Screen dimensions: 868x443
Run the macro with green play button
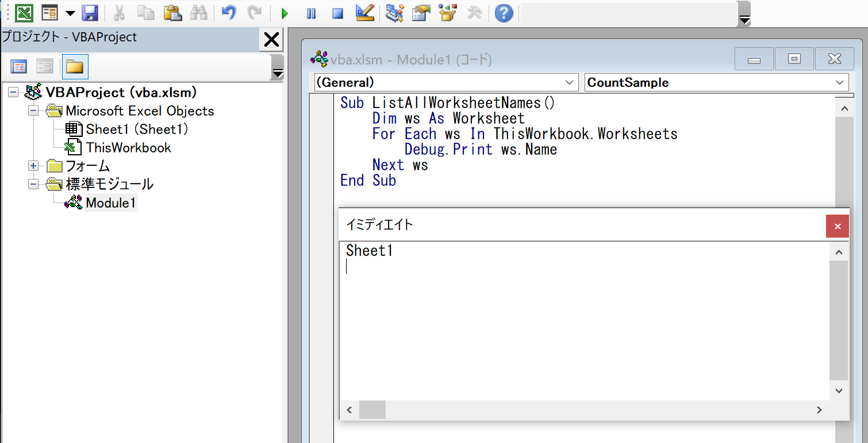tap(285, 13)
